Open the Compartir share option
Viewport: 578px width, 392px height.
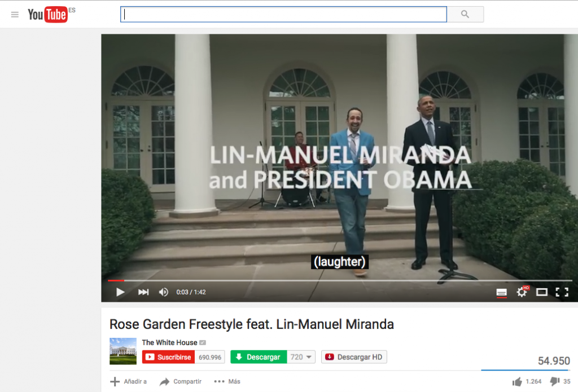coord(180,381)
